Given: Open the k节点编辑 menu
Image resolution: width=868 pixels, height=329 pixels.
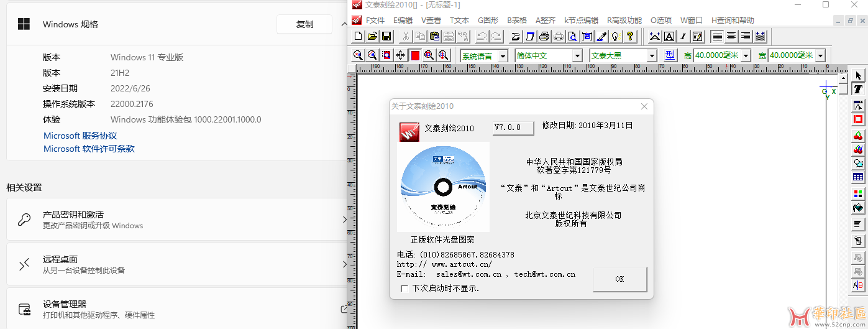Looking at the screenshot, I should point(581,21).
